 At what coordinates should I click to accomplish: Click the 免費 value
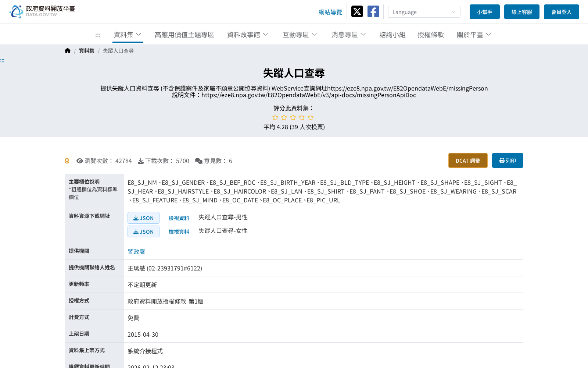[133, 318]
